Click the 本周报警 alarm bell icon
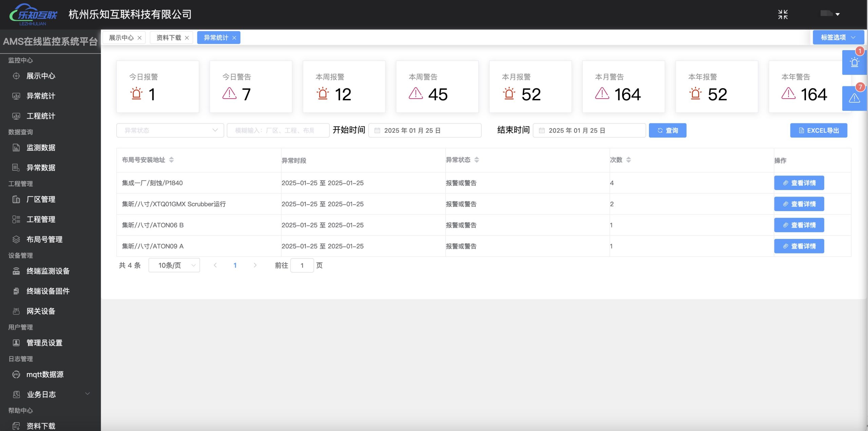Image resolution: width=868 pixels, height=431 pixels. 323,93
